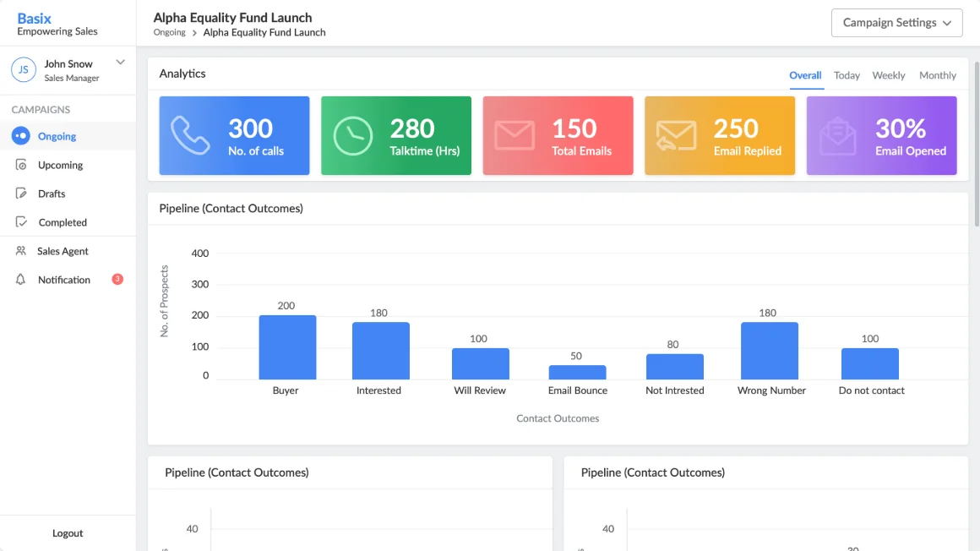Viewport: 980px width, 551px height.
Task: Select the 300 No. of calls card
Action: click(234, 135)
